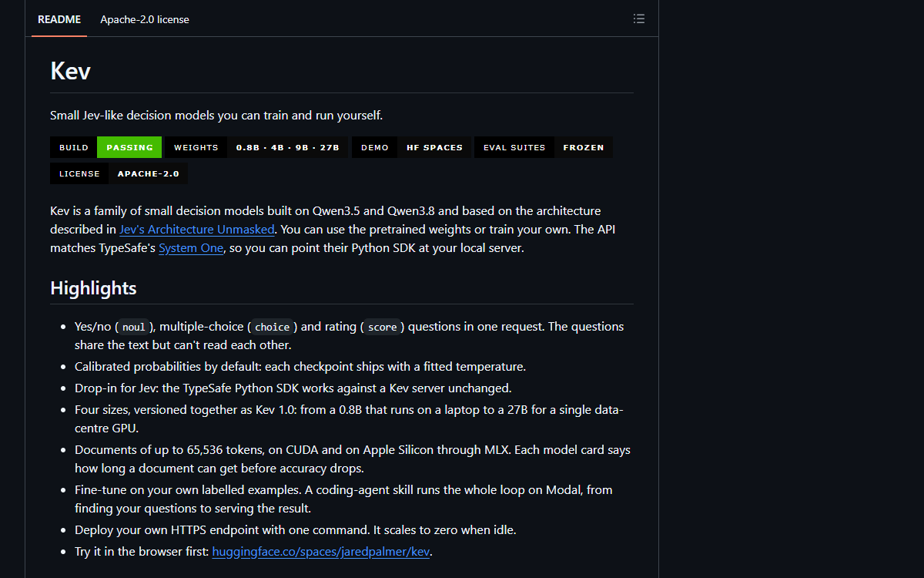The width and height of the screenshot is (924, 578).
Task: Click the Kev heading
Action: (71, 71)
